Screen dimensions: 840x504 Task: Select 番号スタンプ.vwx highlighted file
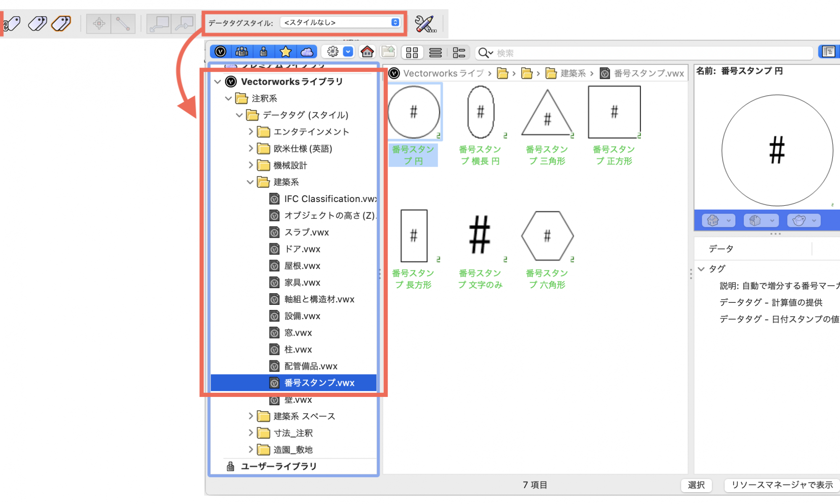[294, 383]
